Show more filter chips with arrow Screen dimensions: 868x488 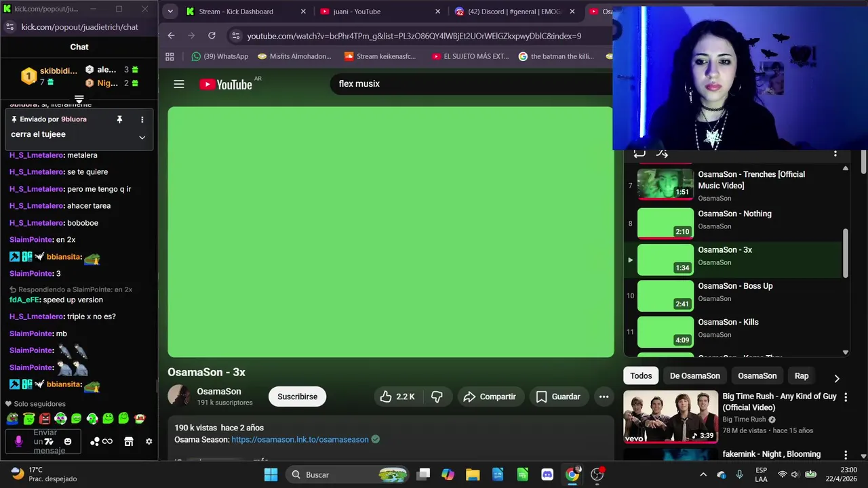[836, 378]
